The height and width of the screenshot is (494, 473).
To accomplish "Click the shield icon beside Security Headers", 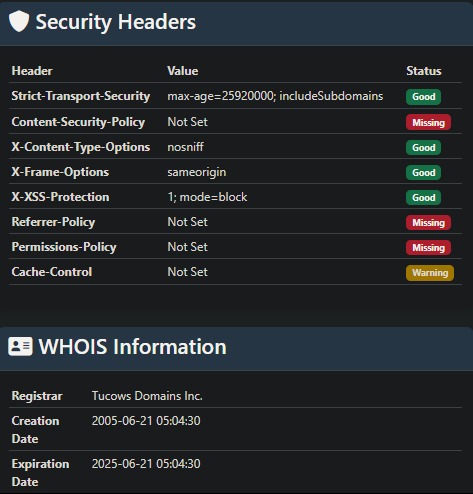I will point(19,21).
